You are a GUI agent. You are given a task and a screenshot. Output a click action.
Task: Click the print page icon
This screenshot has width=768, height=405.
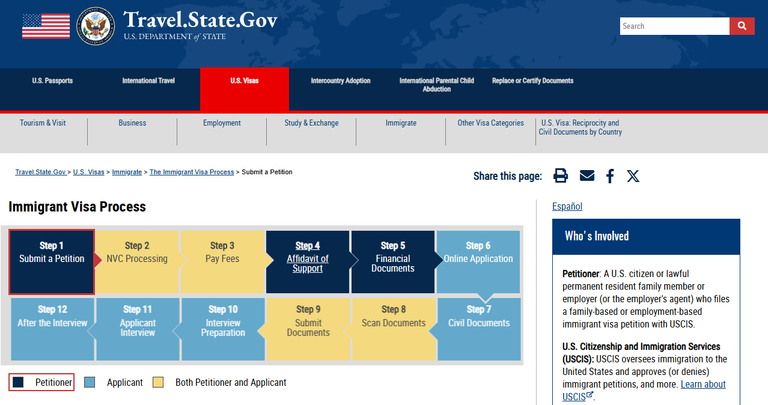pyautogui.click(x=560, y=176)
